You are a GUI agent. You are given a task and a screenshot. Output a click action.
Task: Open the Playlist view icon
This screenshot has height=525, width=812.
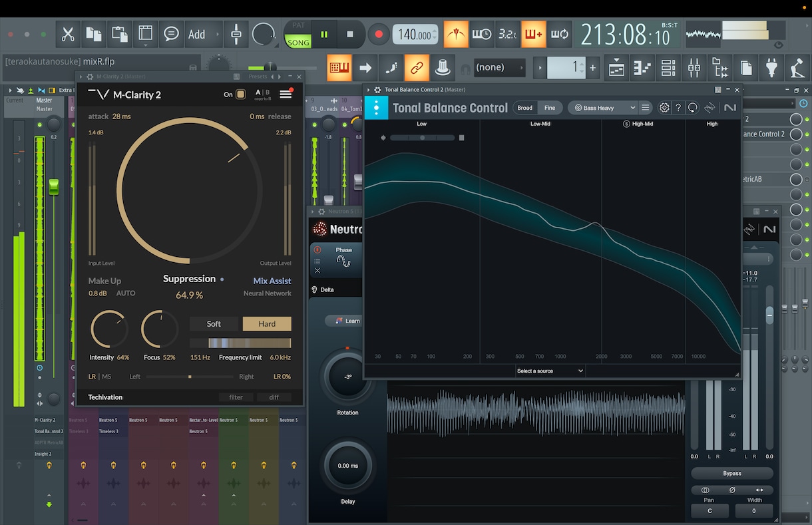(x=616, y=67)
